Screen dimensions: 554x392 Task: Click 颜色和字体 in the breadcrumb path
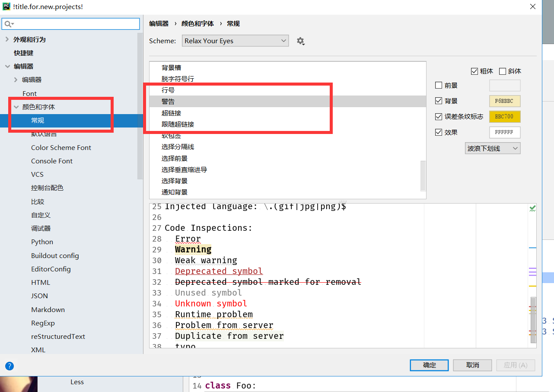pos(197,23)
